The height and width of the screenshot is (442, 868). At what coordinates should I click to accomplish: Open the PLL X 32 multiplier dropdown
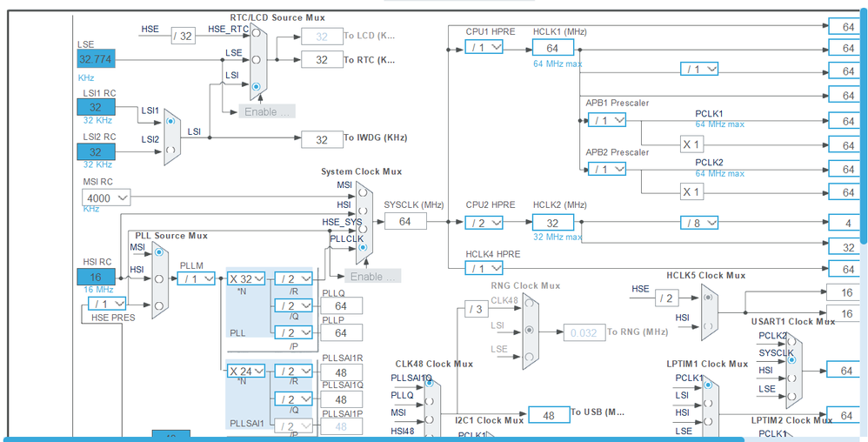click(x=246, y=278)
